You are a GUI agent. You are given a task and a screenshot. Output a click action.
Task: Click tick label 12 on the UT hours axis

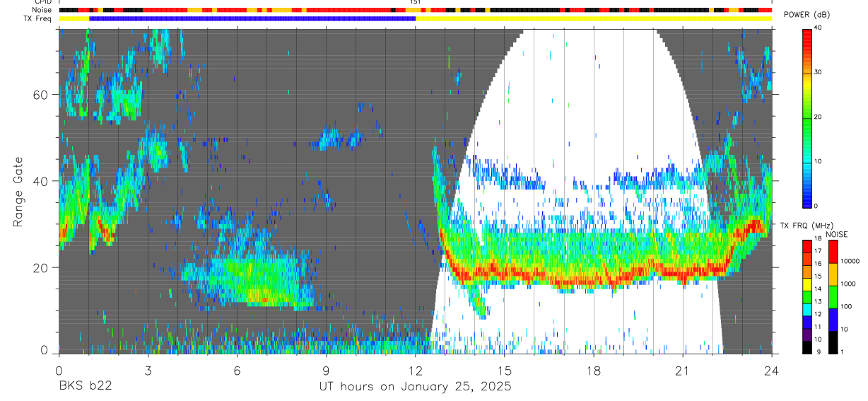tap(415, 371)
